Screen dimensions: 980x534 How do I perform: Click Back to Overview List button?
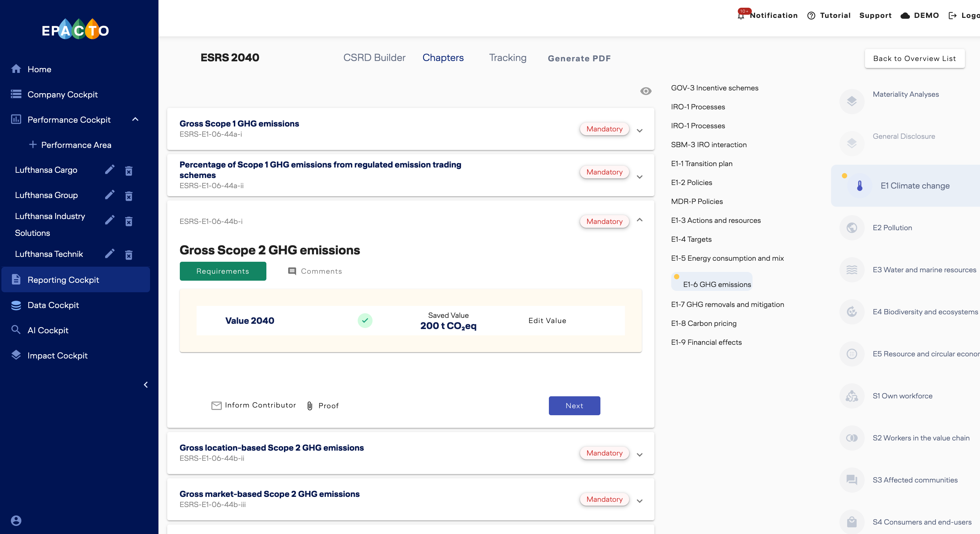tap(914, 59)
